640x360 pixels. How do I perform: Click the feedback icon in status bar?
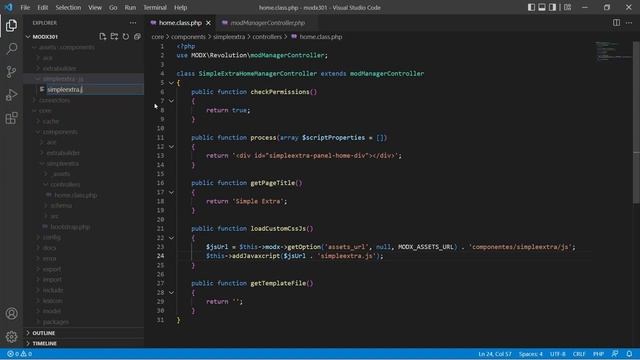(615, 354)
